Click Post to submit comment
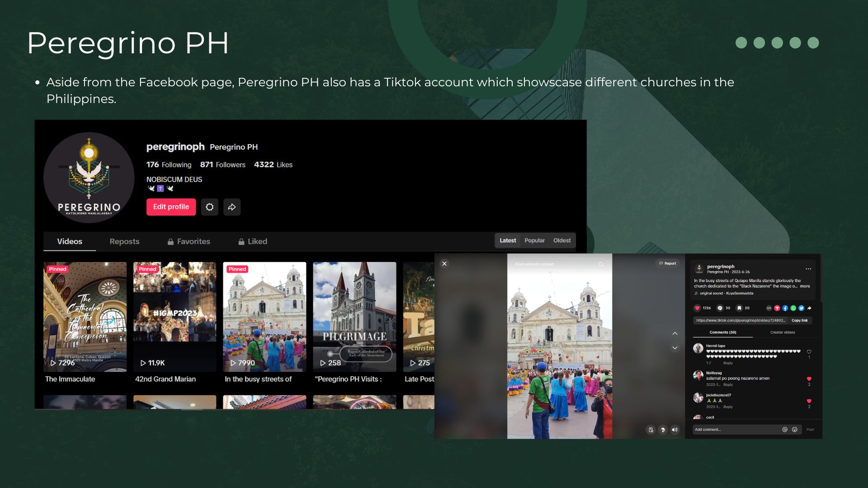Screen dimensions: 868x488 [810, 430]
